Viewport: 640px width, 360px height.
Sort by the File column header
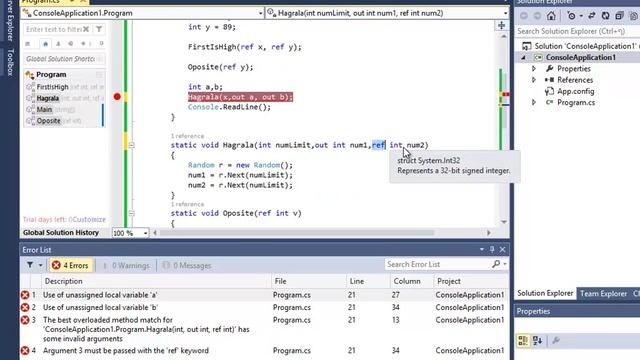tap(309, 281)
